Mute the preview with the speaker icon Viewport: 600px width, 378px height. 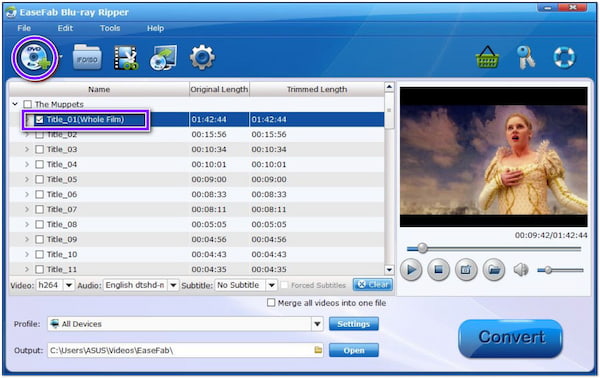point(520,270)
